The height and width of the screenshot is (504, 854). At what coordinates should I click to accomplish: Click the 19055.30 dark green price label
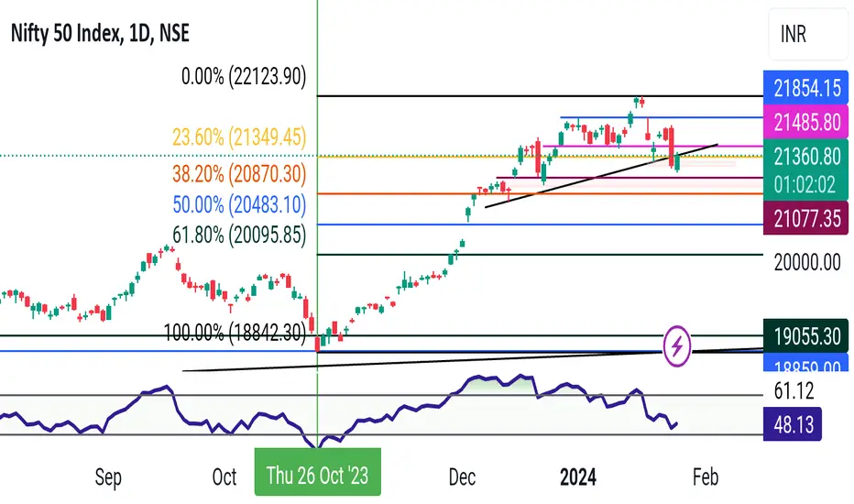806,335
